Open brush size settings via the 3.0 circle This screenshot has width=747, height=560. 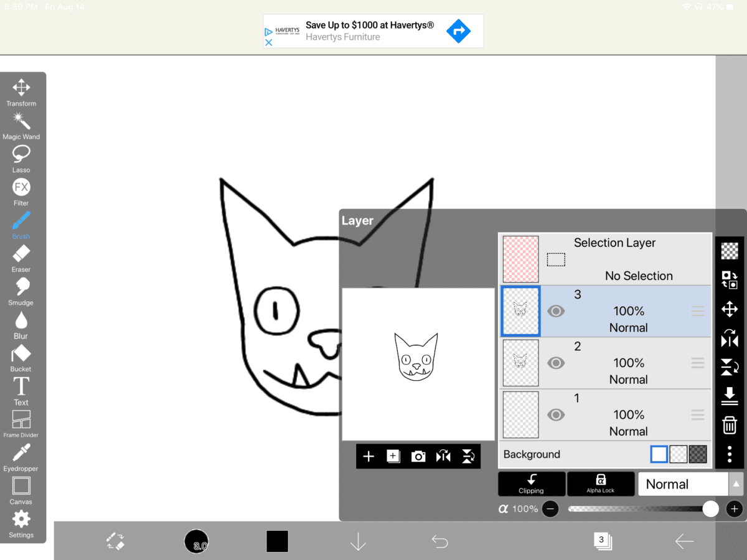(x=196, y=541)
